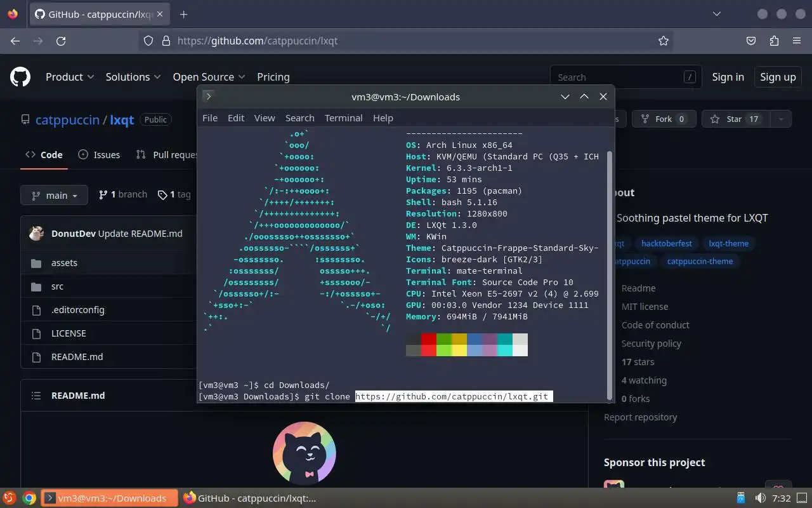812x508 pixels.
Task: Click the folder icon beside assets
Action: tap(36, 263)
